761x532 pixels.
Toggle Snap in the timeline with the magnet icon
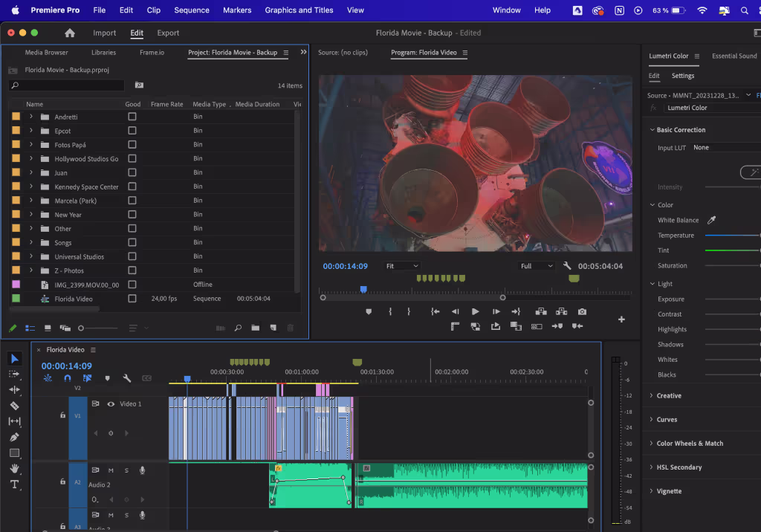(69, 378)
